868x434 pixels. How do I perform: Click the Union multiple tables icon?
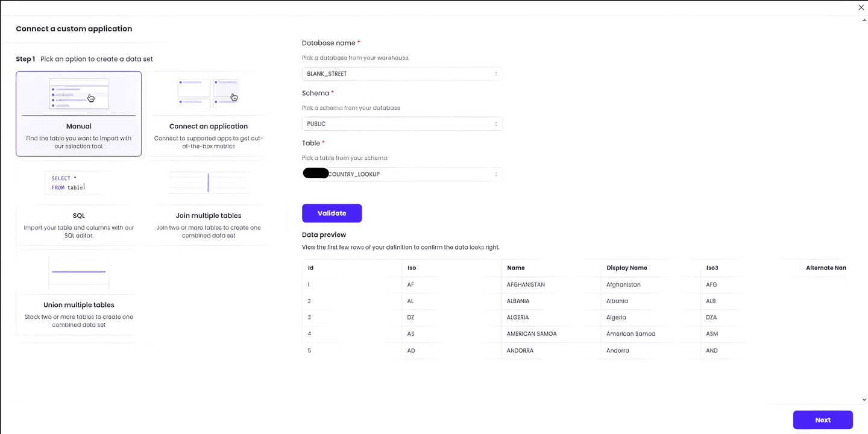point(78,272)
